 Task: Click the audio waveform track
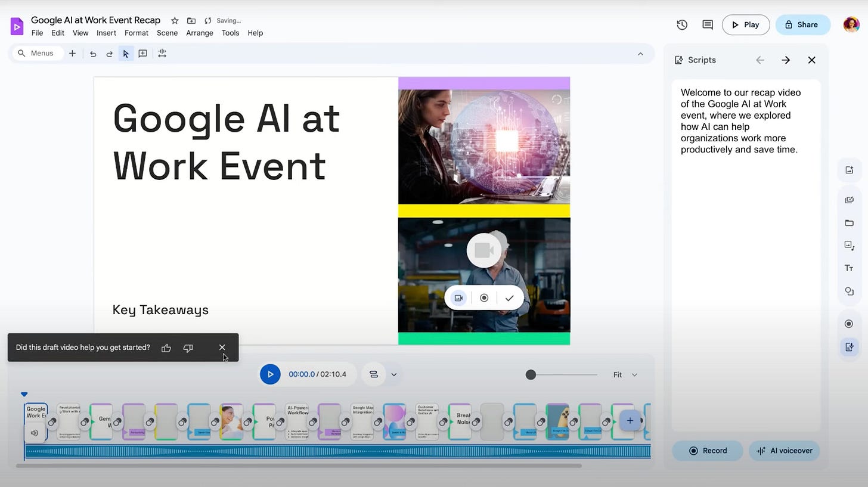(x=338, y=451)
